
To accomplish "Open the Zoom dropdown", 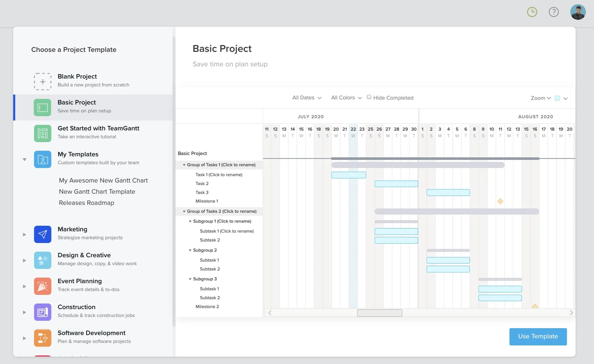I will click(x=540, y=98).
